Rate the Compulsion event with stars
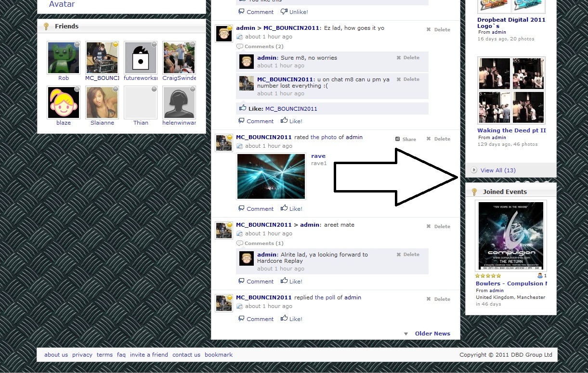 (488, 276)
